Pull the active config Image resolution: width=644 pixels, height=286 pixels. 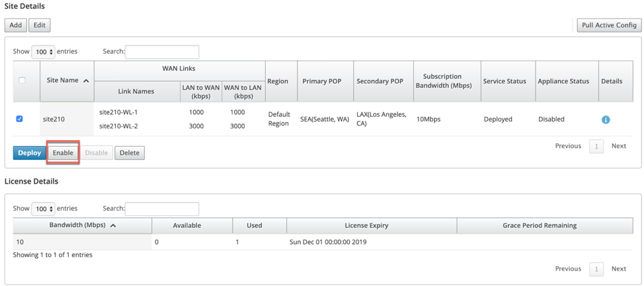click(609, 25)
